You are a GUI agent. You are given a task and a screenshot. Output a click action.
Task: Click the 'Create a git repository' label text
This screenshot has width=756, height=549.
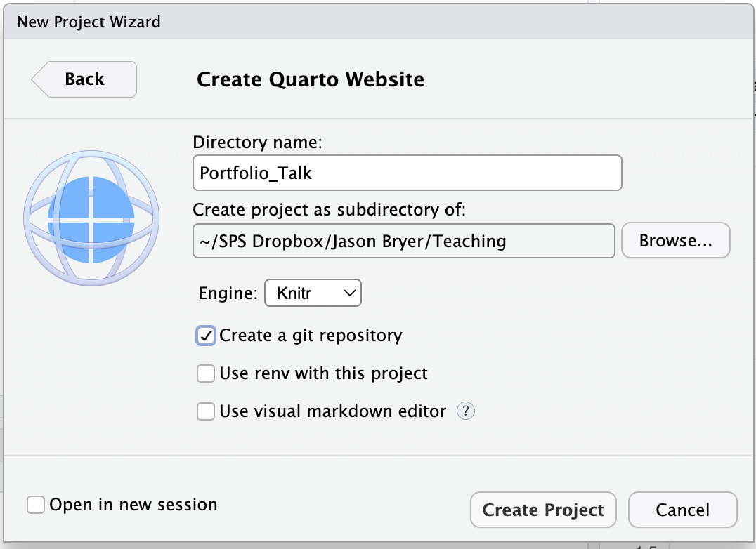311,336
